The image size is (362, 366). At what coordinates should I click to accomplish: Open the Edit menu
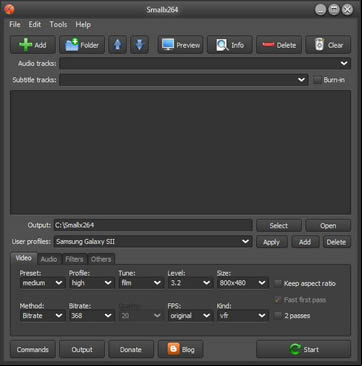tap(35, 25)
